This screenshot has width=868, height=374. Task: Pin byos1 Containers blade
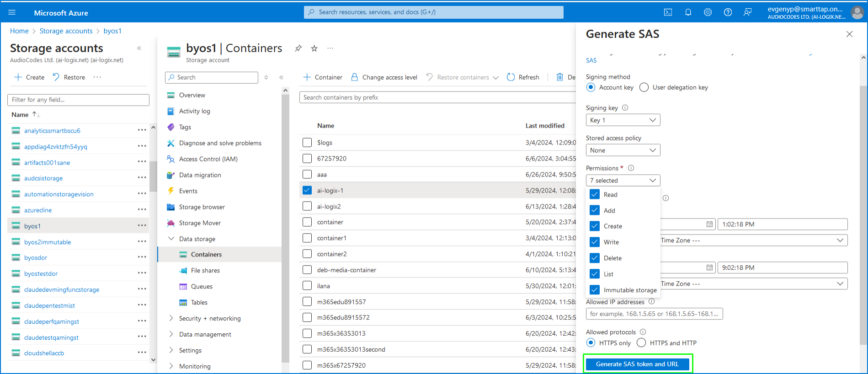[298, 48]
